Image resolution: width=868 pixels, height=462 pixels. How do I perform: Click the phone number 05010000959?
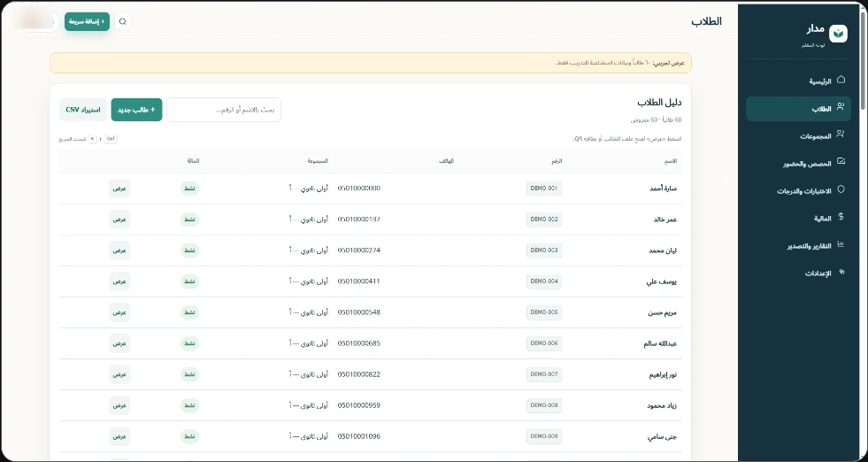pyautogui.click(x=358, y=405)
